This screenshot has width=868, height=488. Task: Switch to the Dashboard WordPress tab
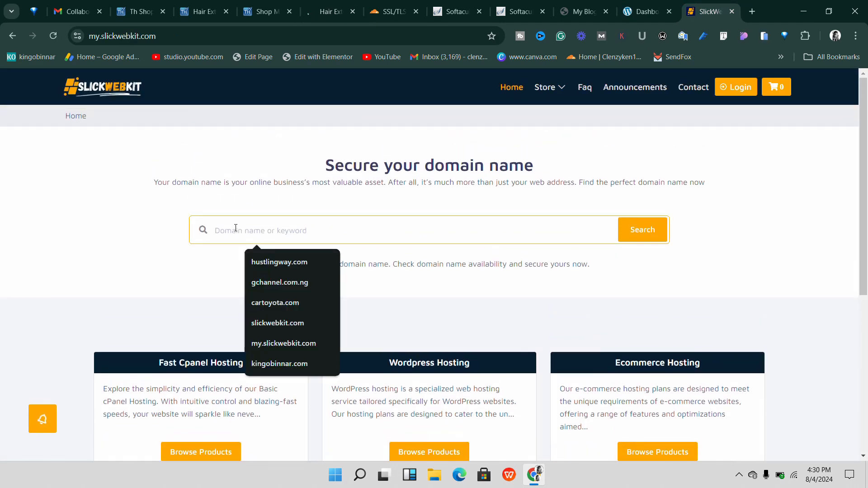pos(647,11)
